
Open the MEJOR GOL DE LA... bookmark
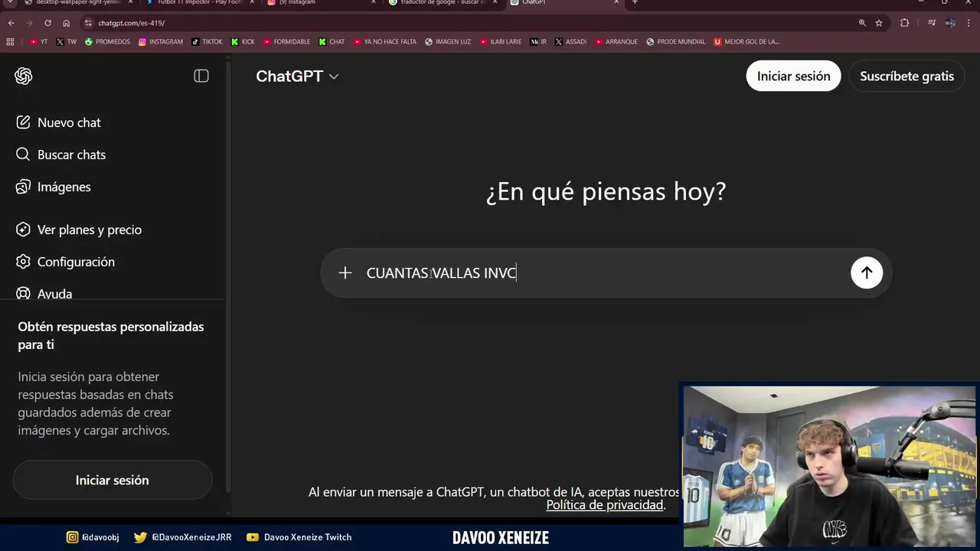746,41
